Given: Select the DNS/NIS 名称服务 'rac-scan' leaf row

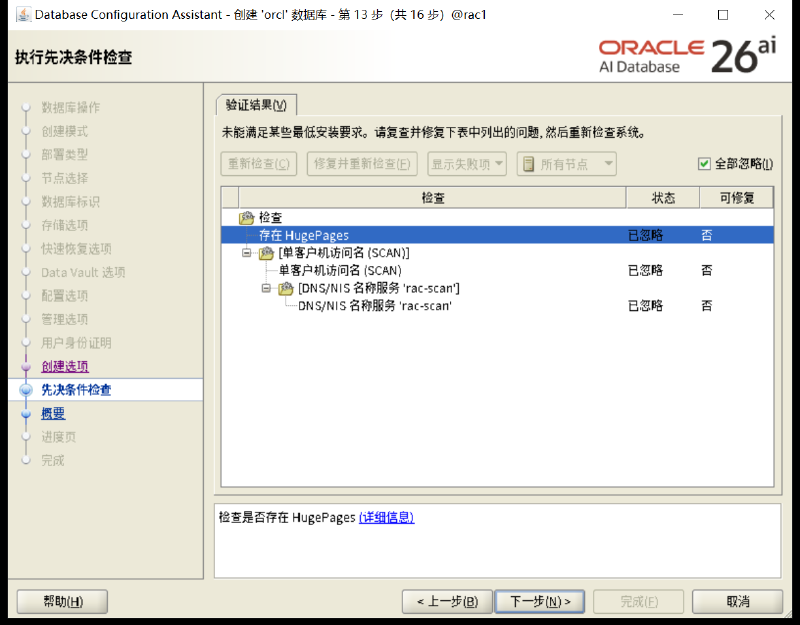Looking at the screenshot, I should [x=497, y=306].
